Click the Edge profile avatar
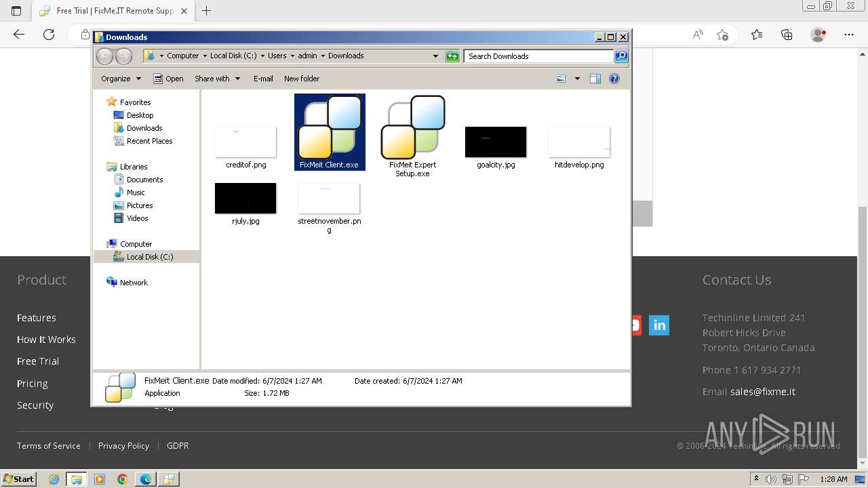868x488 pixels. pos(818,35)
